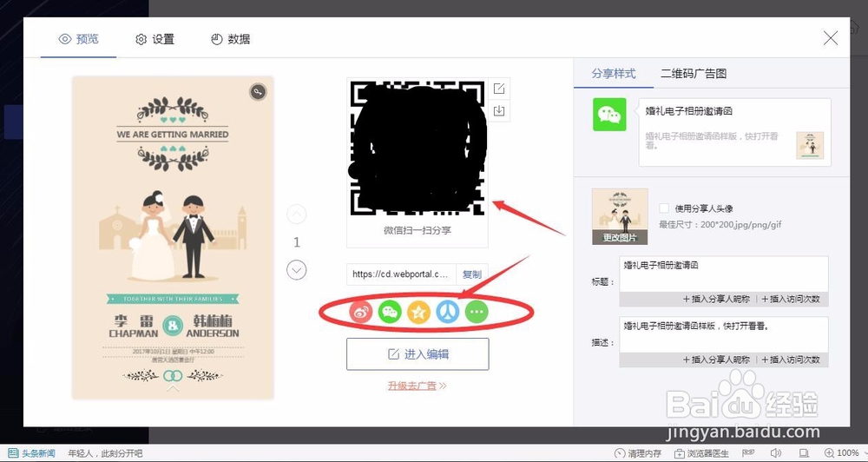Click the 描述 description input field

[x=724, y=334]
